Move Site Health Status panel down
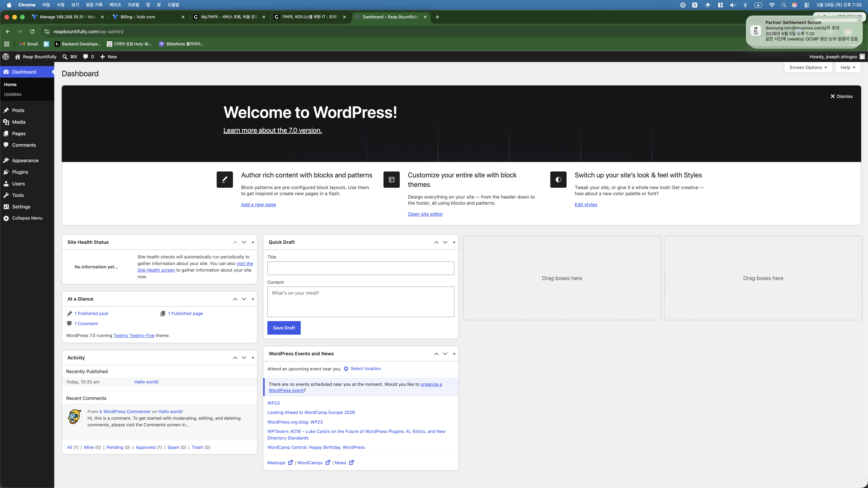The image size is (868, 488). 244,242
